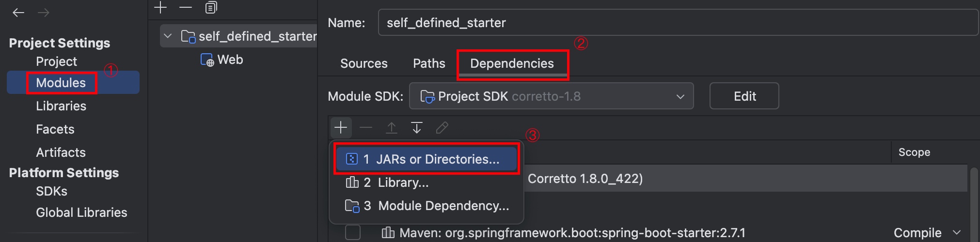Click the move dependency down arrow
Viewport: 980px width, 242px height.
[416, 127]
